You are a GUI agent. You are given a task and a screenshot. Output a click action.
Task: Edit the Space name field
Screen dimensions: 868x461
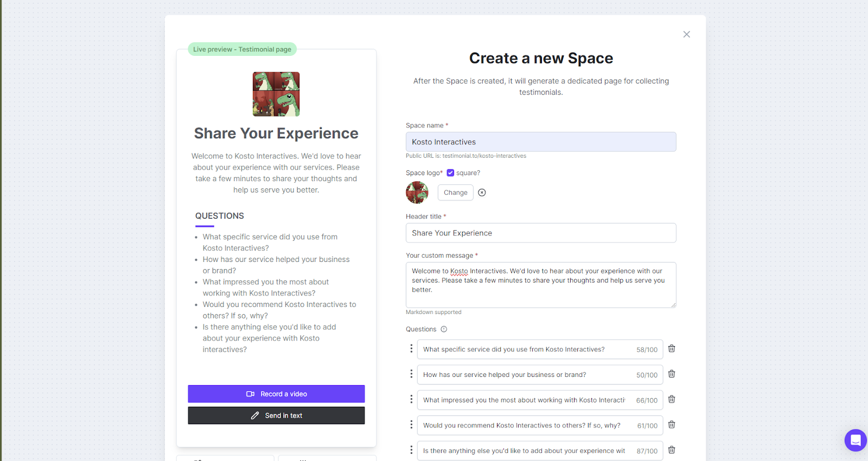541,142
